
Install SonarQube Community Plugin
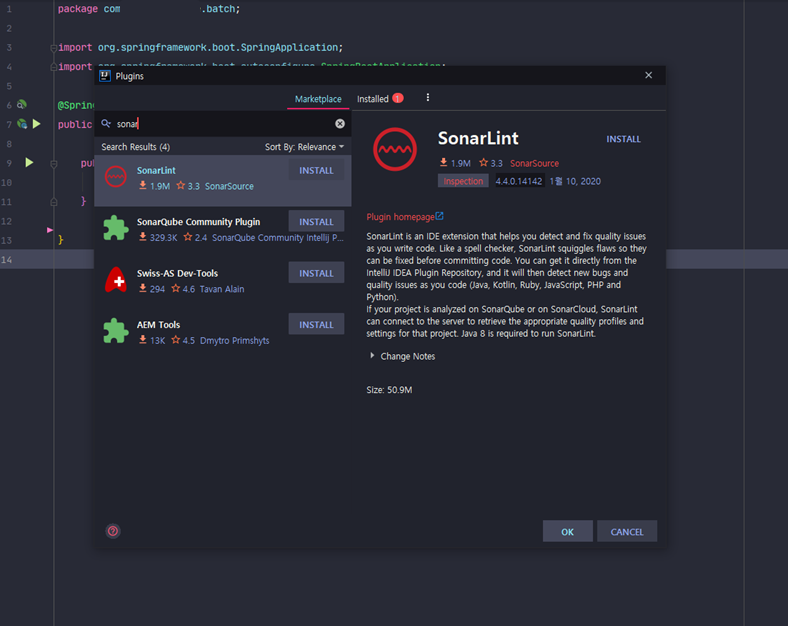pos(316,222)
